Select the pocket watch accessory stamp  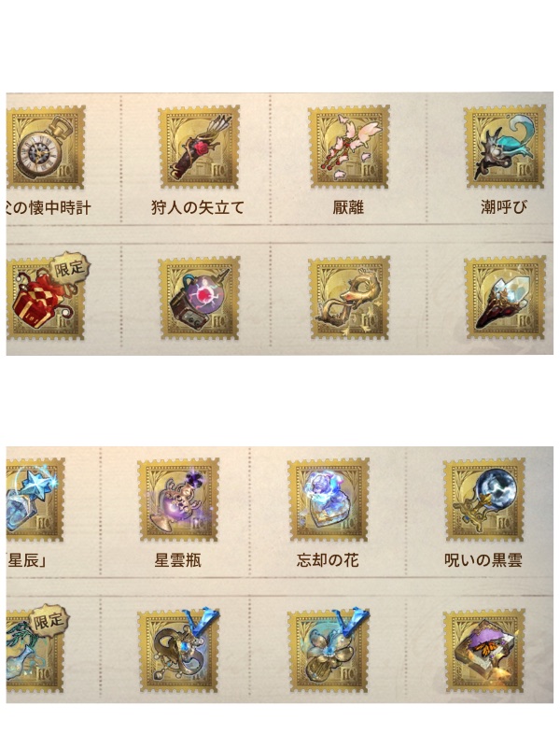pyautogui.click(x=46, y=148)
